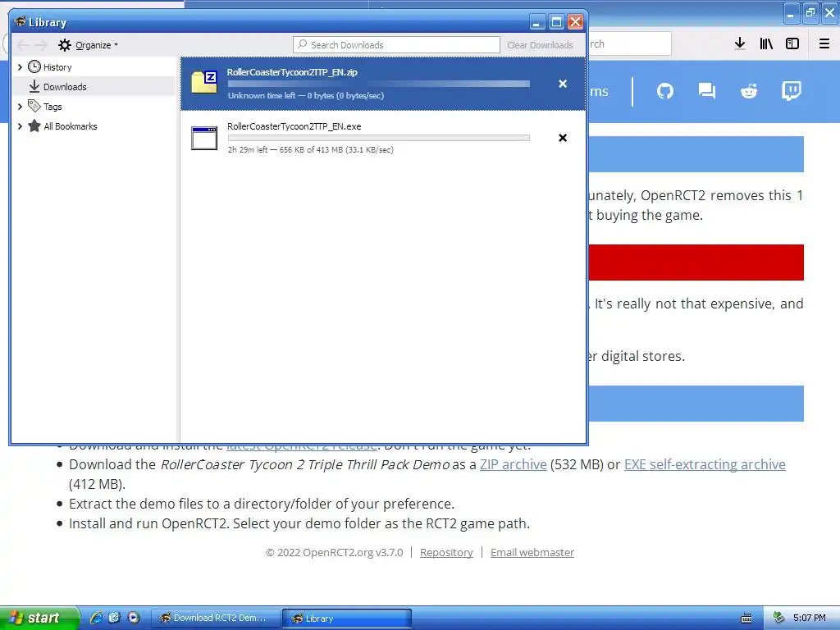Viewport: 840px width, 630px height.
Task: Expand the Tags tree node
Action: 20,107
